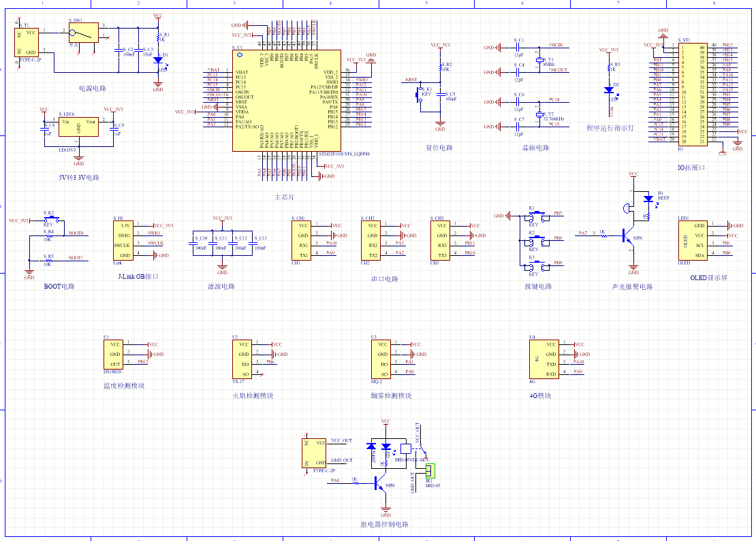The image size is (756, 541).
Task: Click the S_C5 100nF reset capacitor
Action: click(x=441, y=95)
